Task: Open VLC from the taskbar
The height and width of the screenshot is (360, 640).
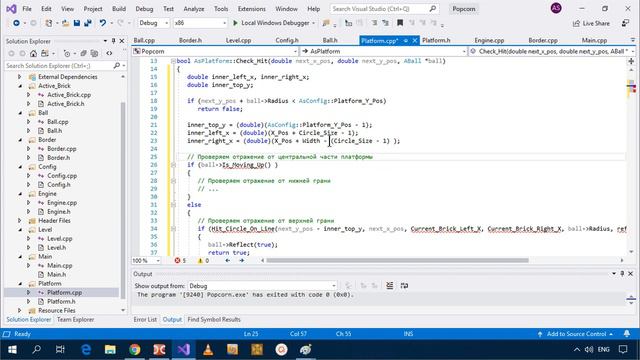Action: click(208, 350)
